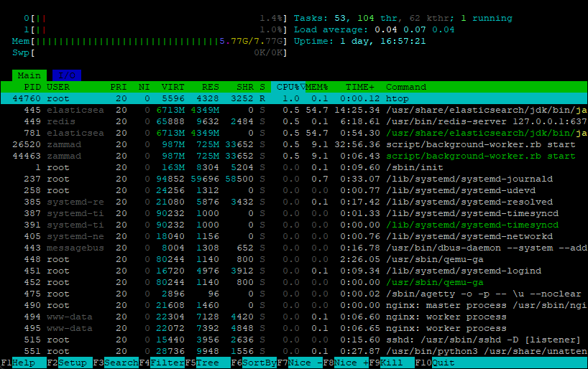
Task: Select the /sbin/init process row
Action: click(294, 167)
